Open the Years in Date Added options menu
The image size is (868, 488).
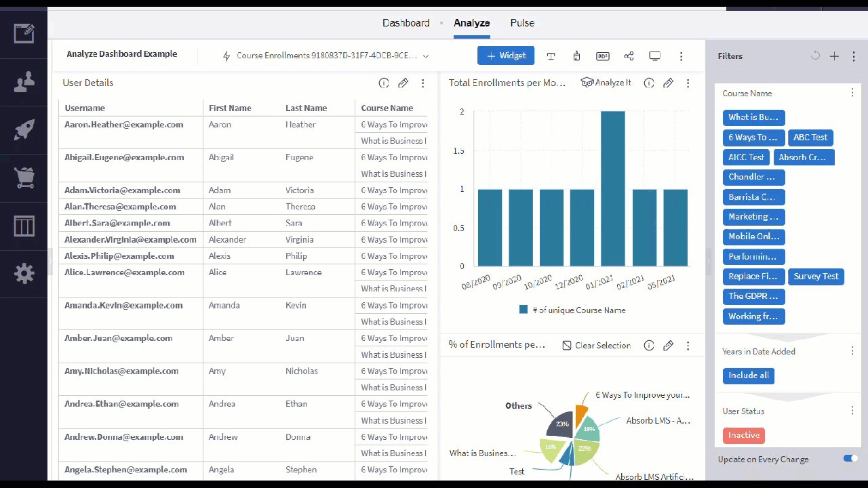point(852,350)
